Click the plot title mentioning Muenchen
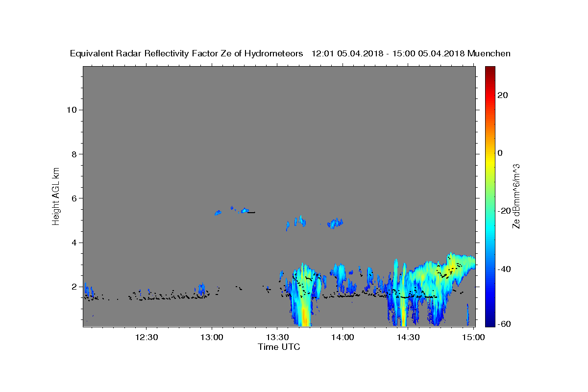 (x=290, y=53)
